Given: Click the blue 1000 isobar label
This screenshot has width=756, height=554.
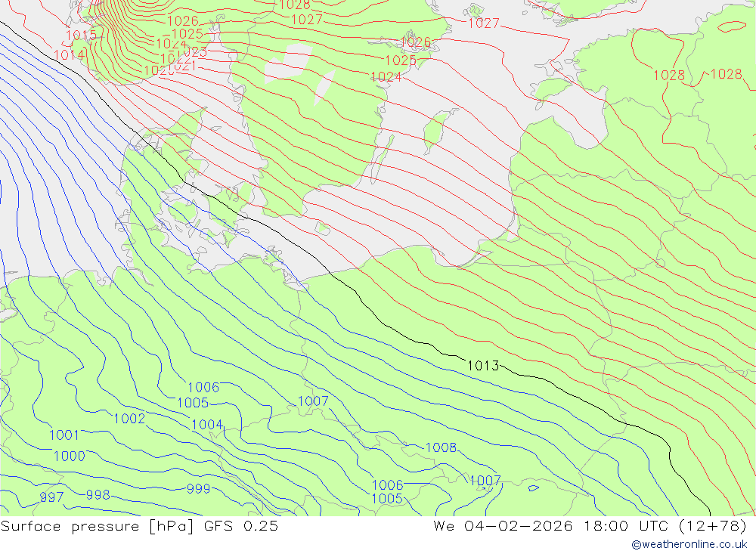Looking at the screenshot, I should coord(69,456).
